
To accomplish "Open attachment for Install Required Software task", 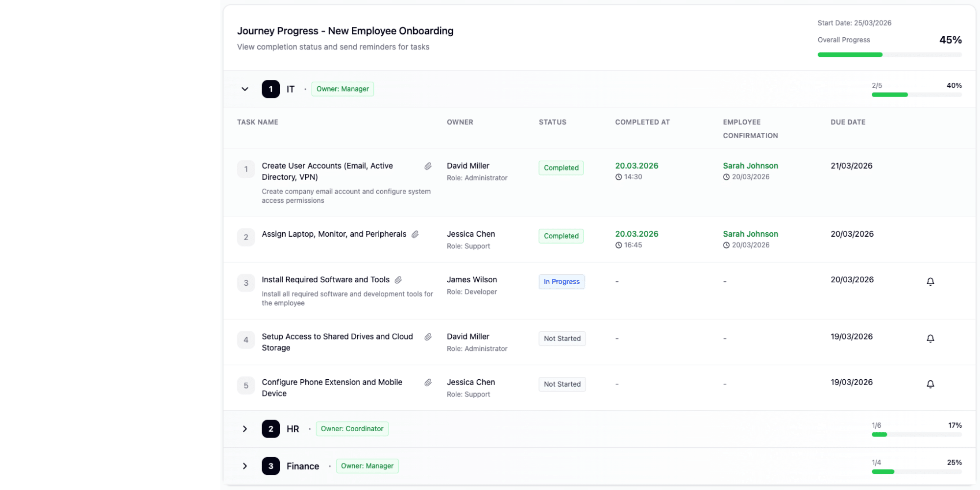I will tap(398, 280).
